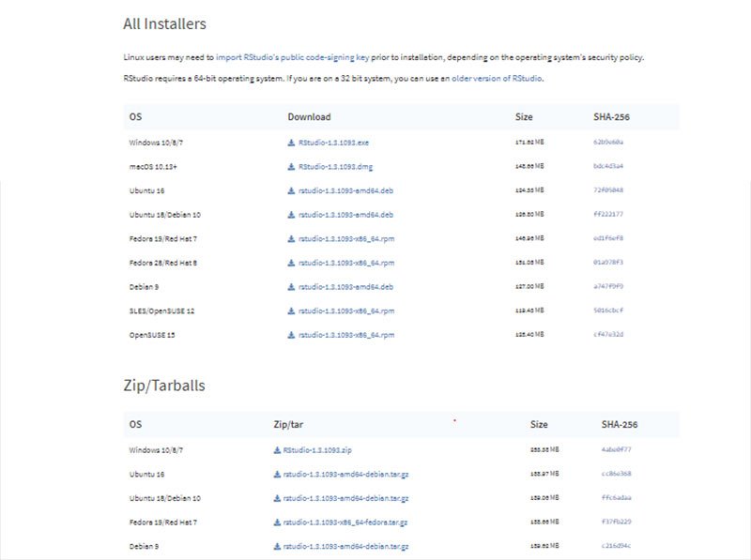Click download icon in Fedora 28/Red Hat 8 row
The height and width of the screenshot is (560, 751).
pos(291,263)
